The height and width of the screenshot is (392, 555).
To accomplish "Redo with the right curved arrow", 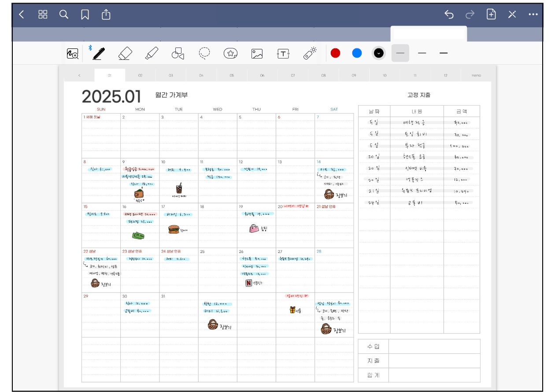I will coord(470,15).
